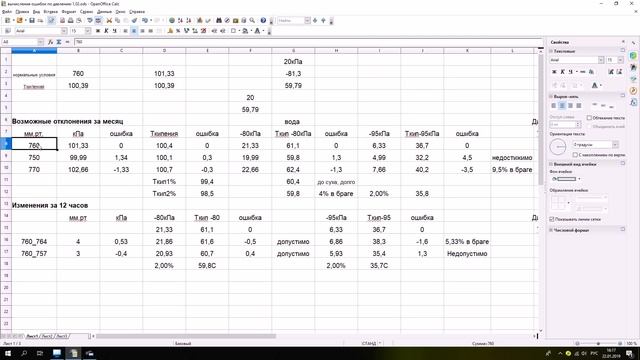This screenshot has height=360, width=640.
Task: Click the Zoom magnifier icon
Action: (252, 20)
